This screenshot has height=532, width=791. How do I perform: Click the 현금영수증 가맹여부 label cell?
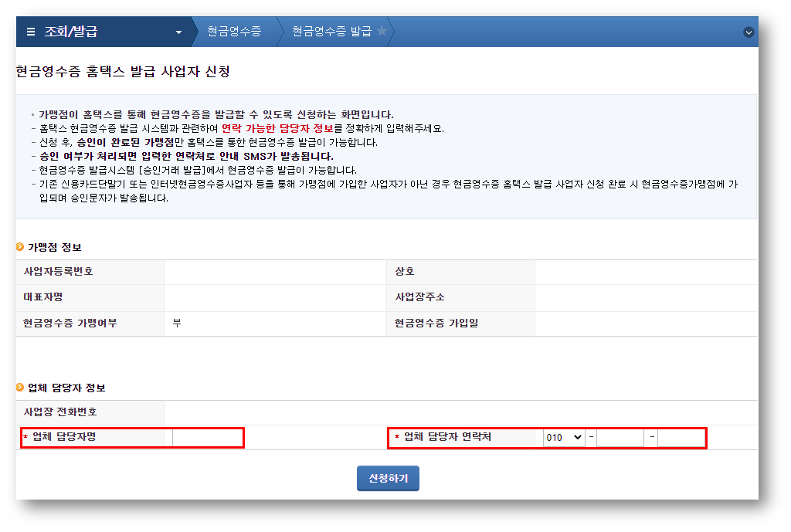pos(90,324)
